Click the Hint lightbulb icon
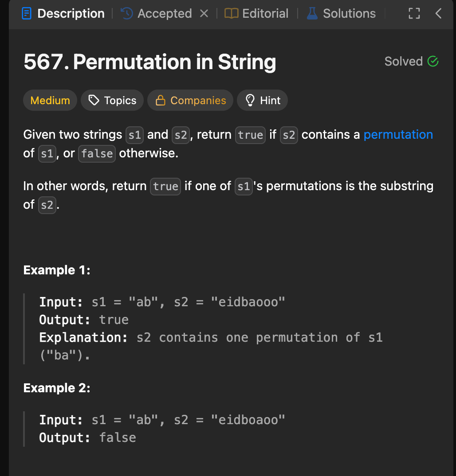Viewport: 456px width, 476px height. pyautogui.click(x=250, y=100)
